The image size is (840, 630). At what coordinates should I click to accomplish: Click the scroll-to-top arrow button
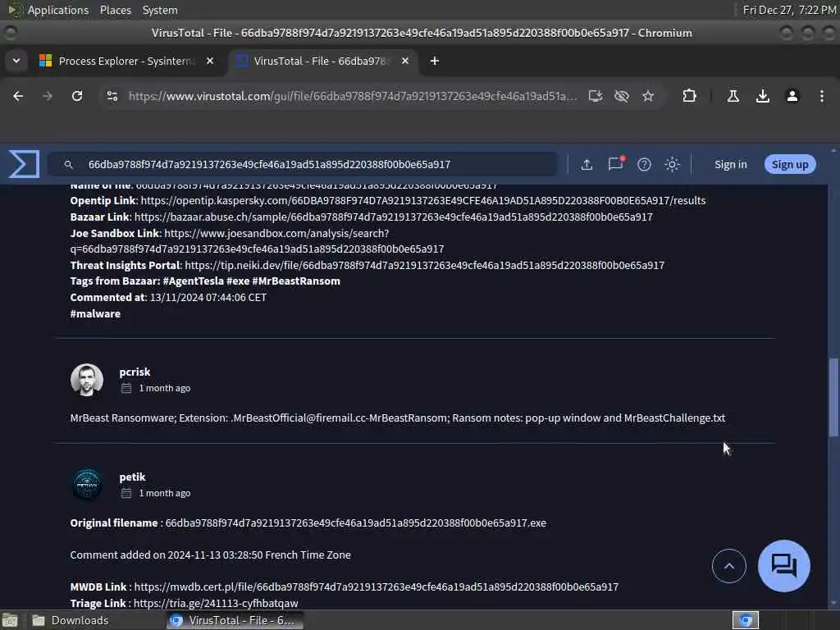728,566
